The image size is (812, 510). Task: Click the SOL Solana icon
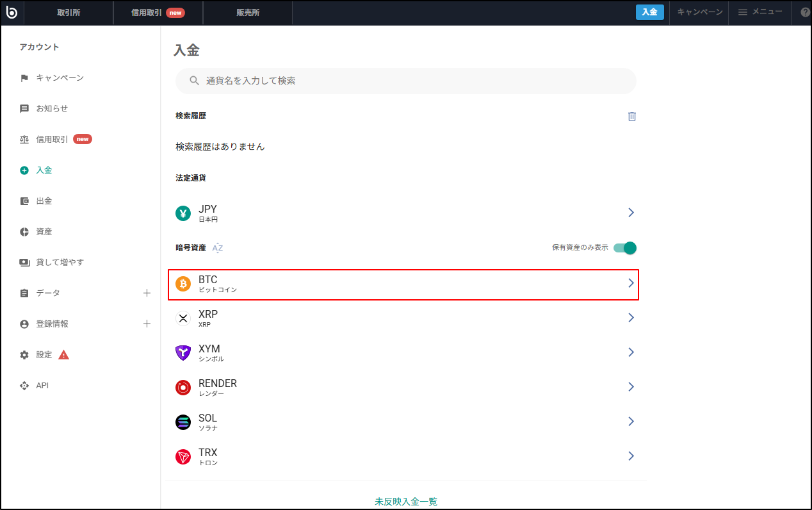point(183,422)
